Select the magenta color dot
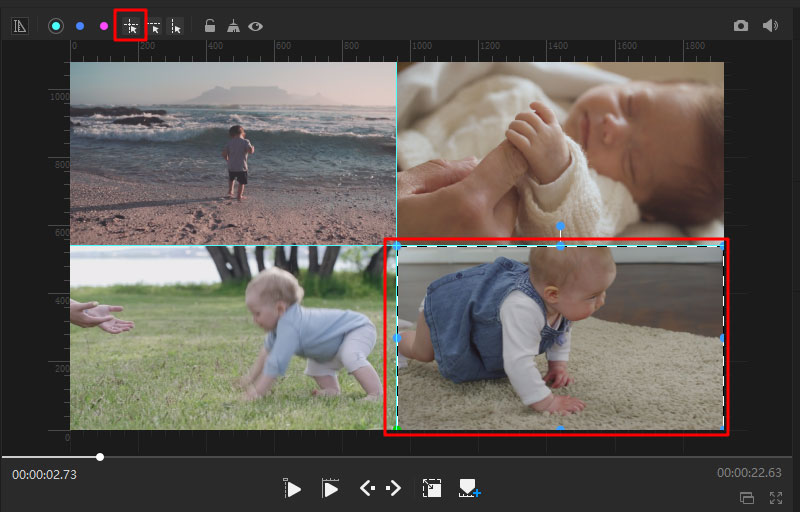The image size is (800, 512). point(103,26)
